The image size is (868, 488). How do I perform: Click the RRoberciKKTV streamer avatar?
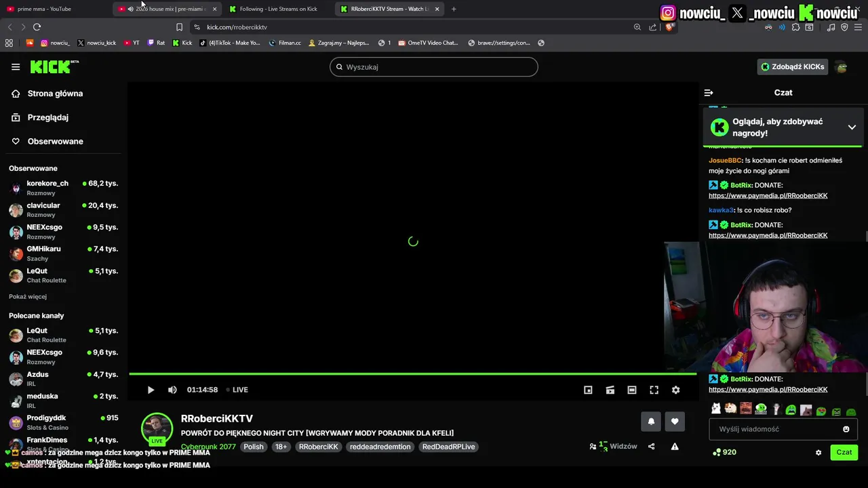(x=157, y=428)
